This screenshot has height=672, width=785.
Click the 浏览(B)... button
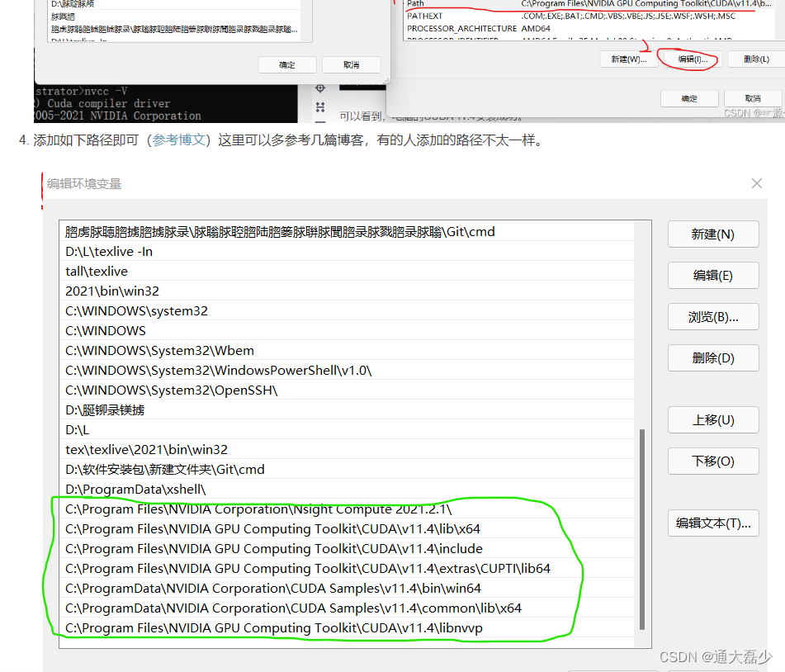pyautogui.click(x=712, y=316)
